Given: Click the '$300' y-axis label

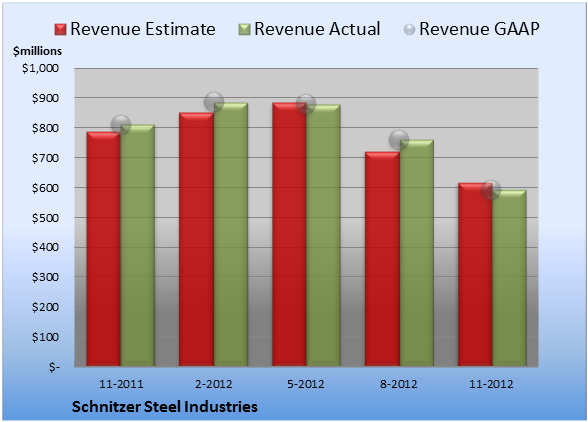Looking at the screenshot, I should point(45,277).
